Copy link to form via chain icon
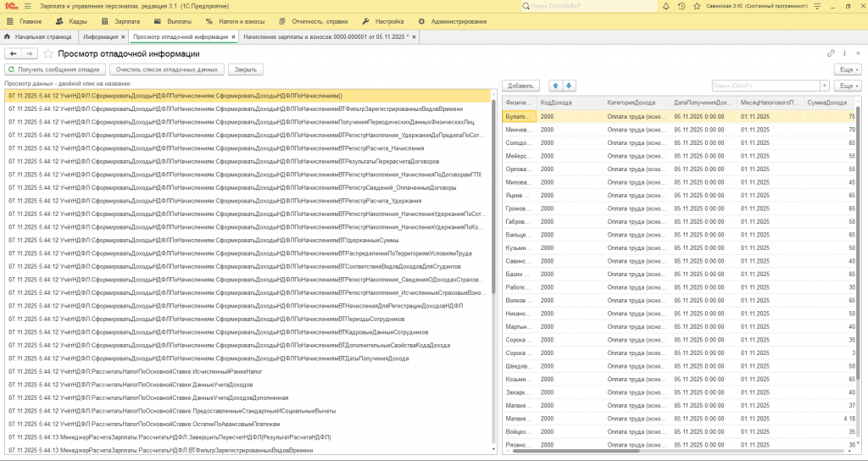Image resolution: width=868 pixels, height=461 pixels. click(x=832, y=53)
